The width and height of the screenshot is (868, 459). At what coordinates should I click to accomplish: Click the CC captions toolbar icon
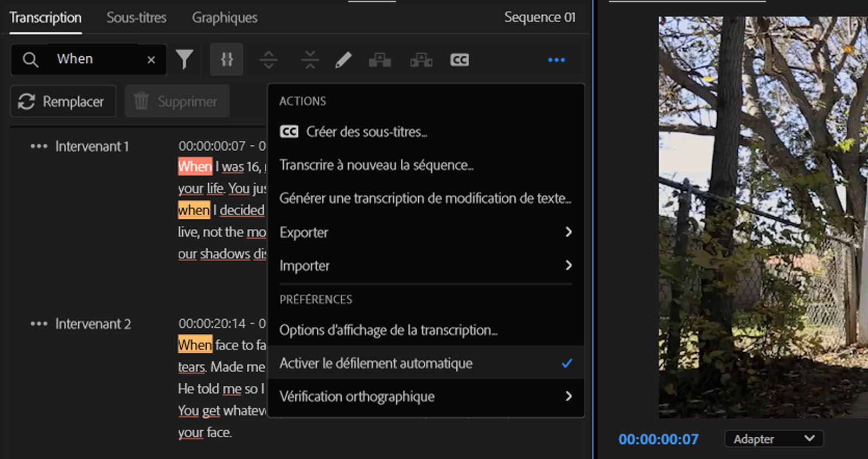[459, 60]
